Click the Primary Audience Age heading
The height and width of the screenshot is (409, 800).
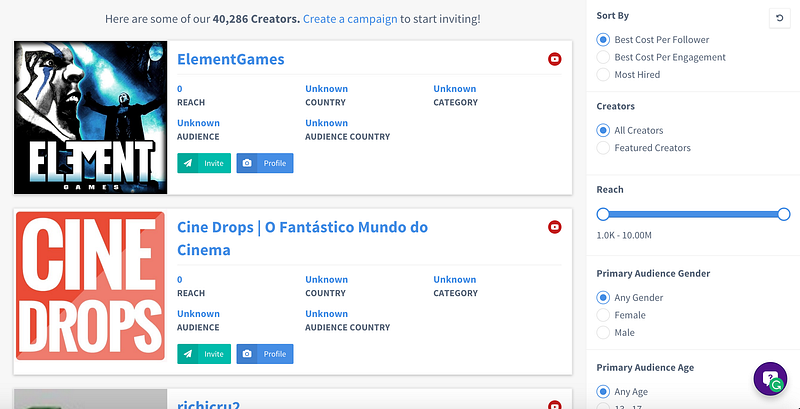tap(645, 368)
